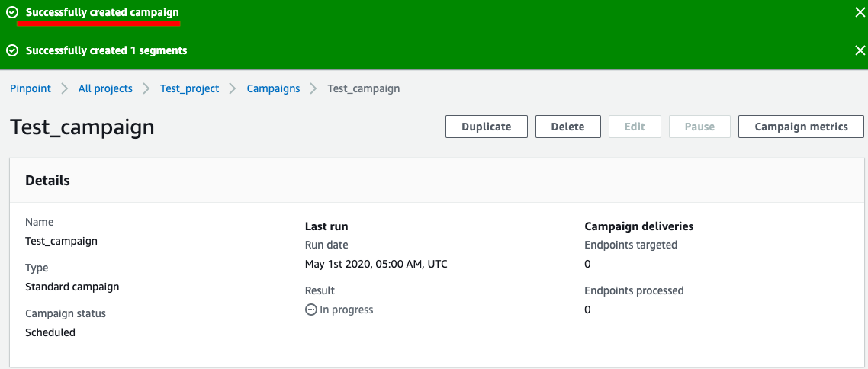This screenshot has height=369, width=868.
Task: Open the All projects breadcrumb link
Action: click(105, 88)
